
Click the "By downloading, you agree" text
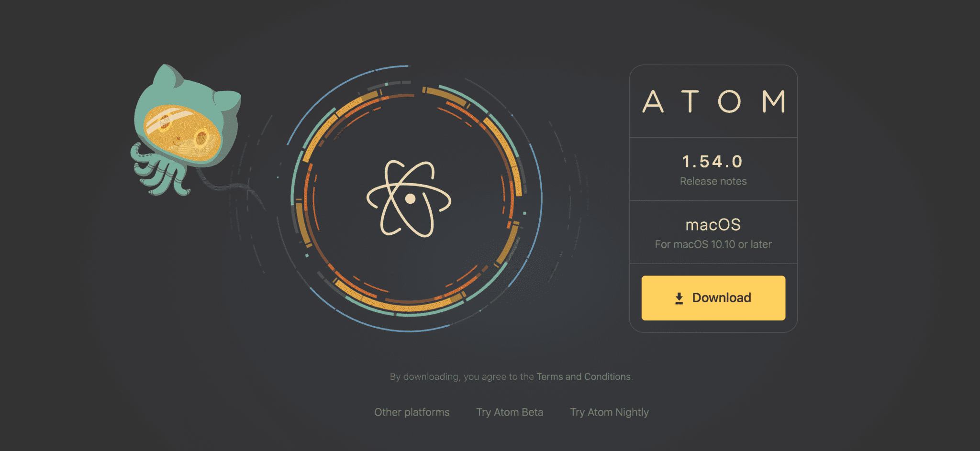[462, 377]
